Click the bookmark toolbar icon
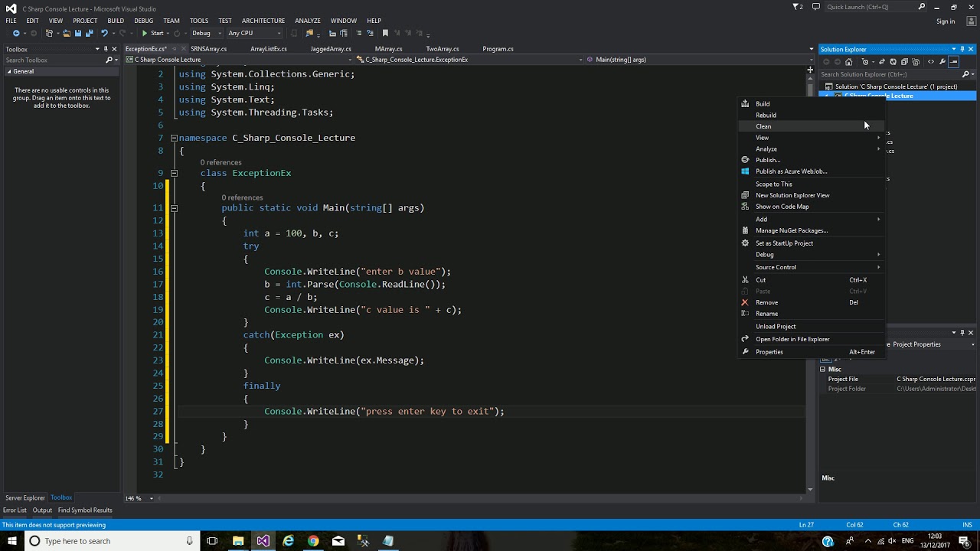Viewport: 980px width, 551px height. click(385, 33)
